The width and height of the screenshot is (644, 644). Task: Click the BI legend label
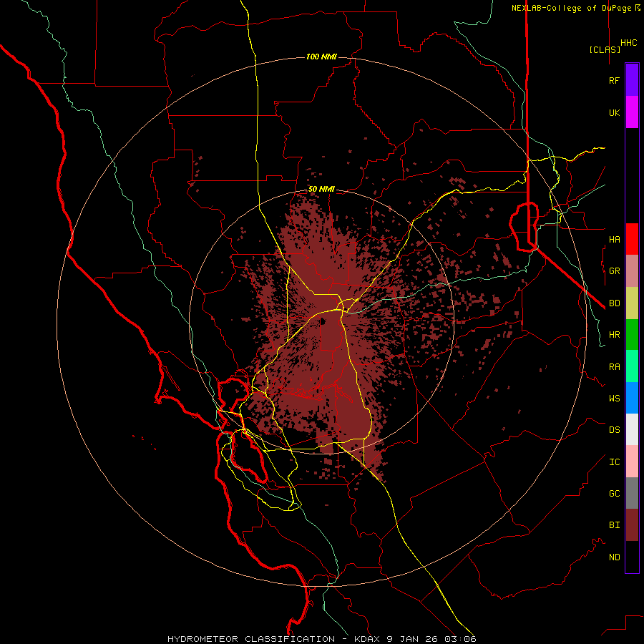pyautogui.click(x=614, y=525)
